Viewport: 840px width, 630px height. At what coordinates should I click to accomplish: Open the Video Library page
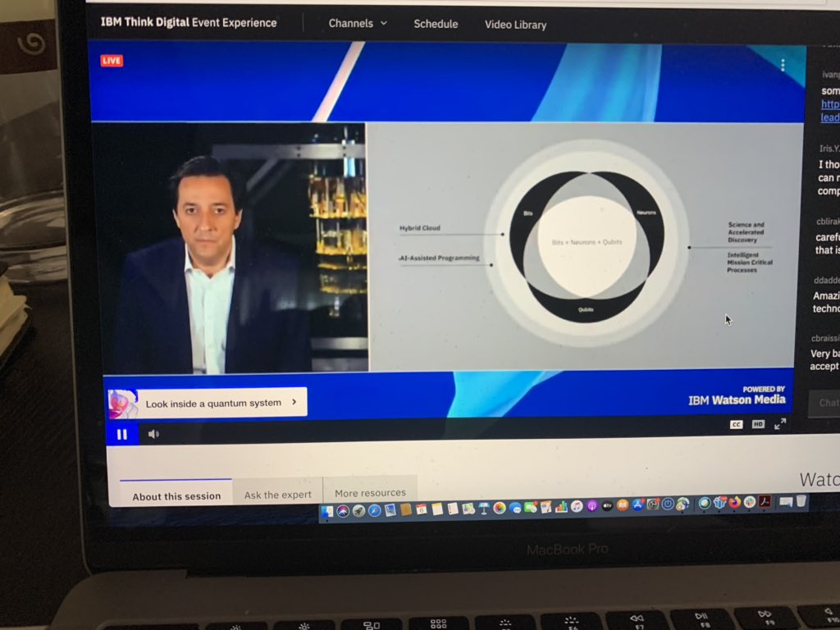515,25
